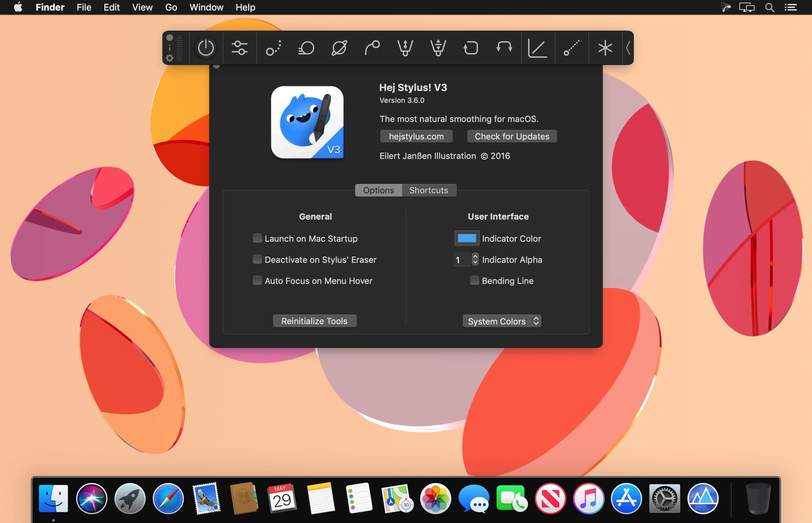Open the sliders settings icon
Screen dimensions: 812x523
pyautogui.click(x=239, y=47)
